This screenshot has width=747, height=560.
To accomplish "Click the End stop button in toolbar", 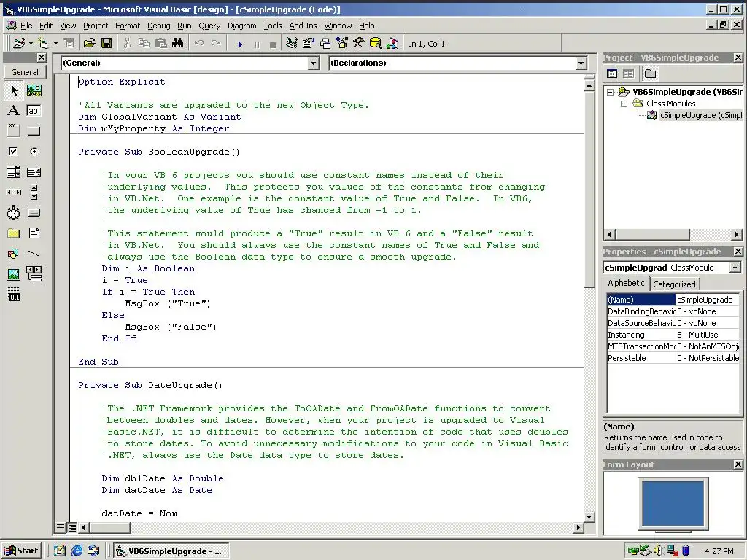I will tap(273, 44).
